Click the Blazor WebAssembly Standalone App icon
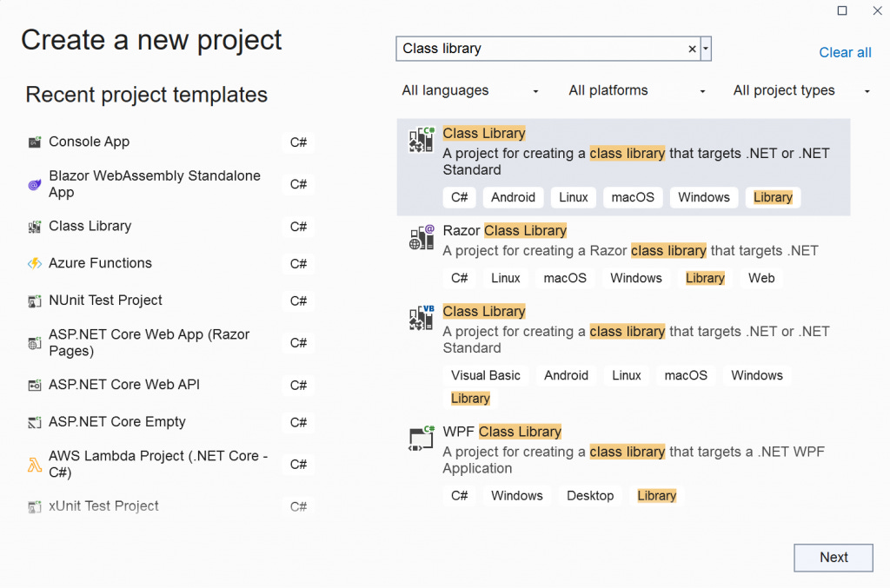The height and width of the screenshot is (588, 890). (35, 184)
